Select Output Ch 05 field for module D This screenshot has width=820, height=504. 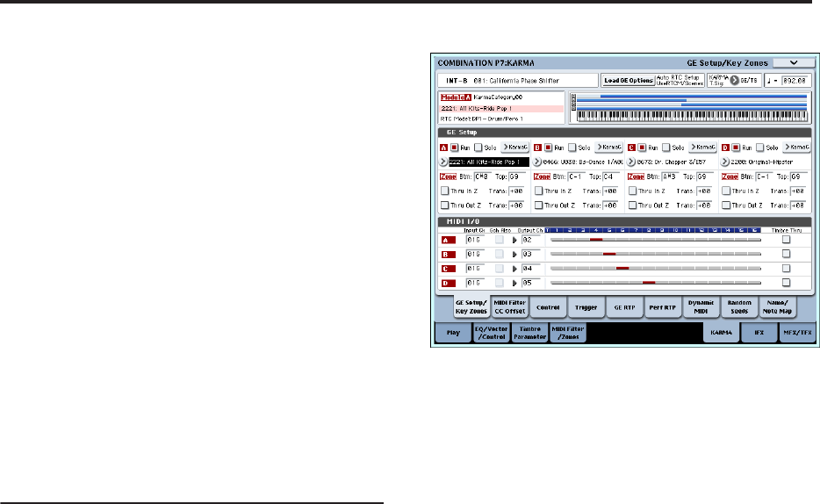pos(530,283)
